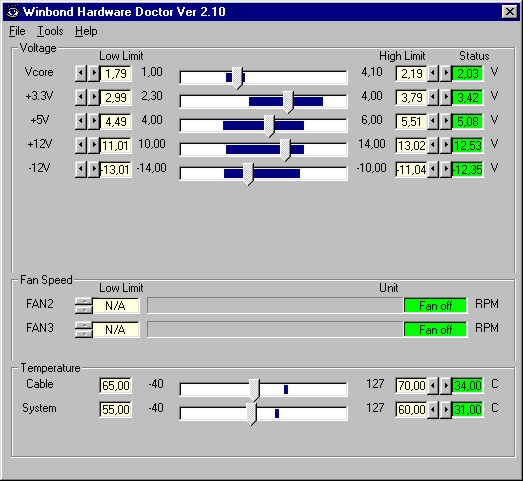The height and width of the screenshot is (481, 523).
Task: Increase +3.3V high limit with right arrow
Action: 446,97
